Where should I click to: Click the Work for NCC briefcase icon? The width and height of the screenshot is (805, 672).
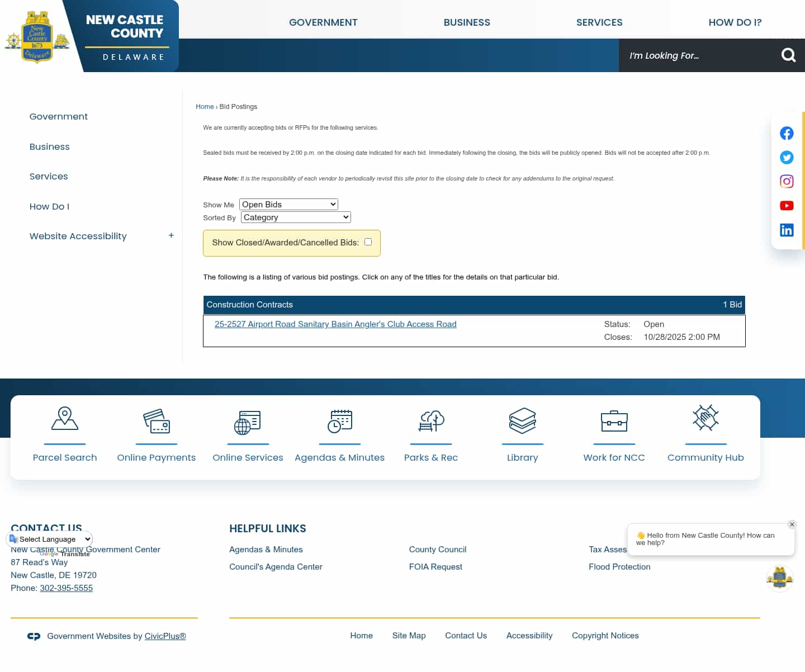tap(614, 421)
